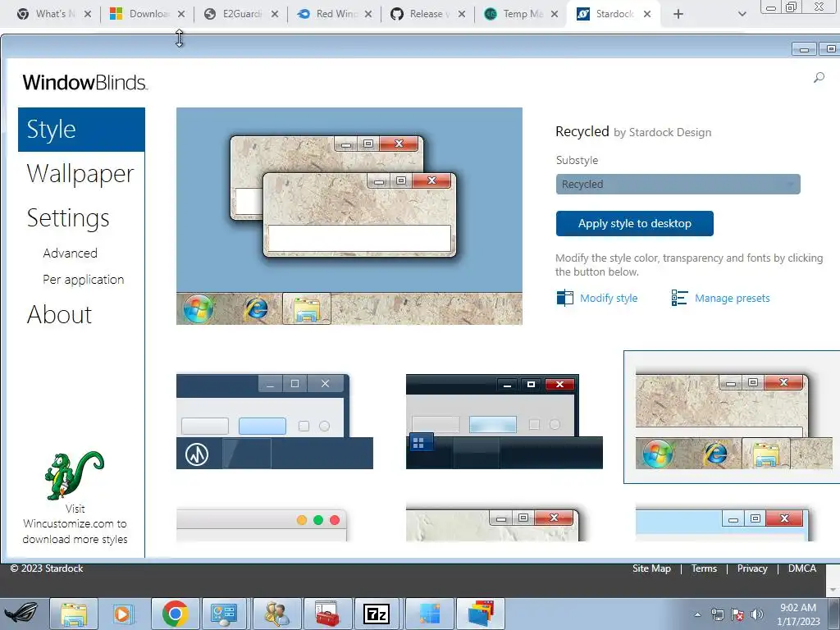
Task: Open 7-Zip from the taskbar
Action: (x=376, y=614)
